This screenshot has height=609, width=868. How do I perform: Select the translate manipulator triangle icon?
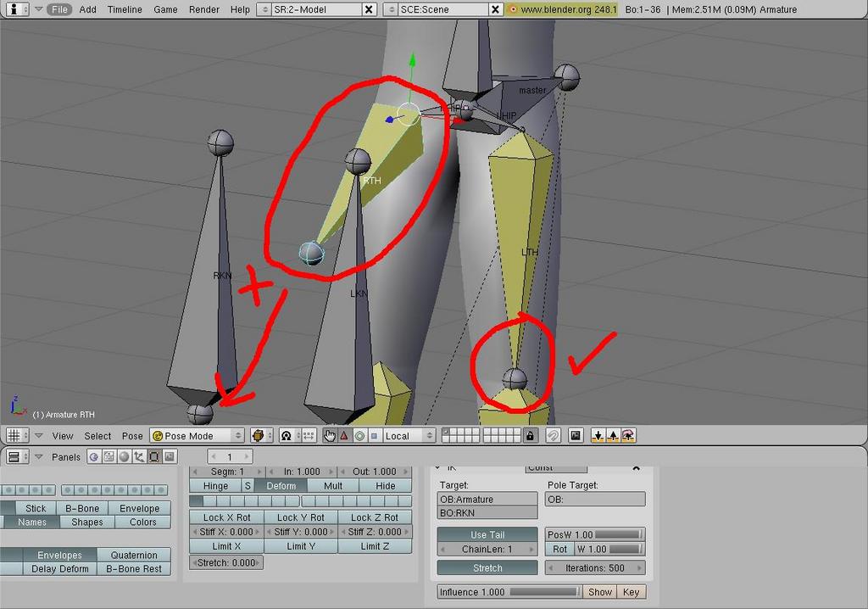tap(344, 436)
